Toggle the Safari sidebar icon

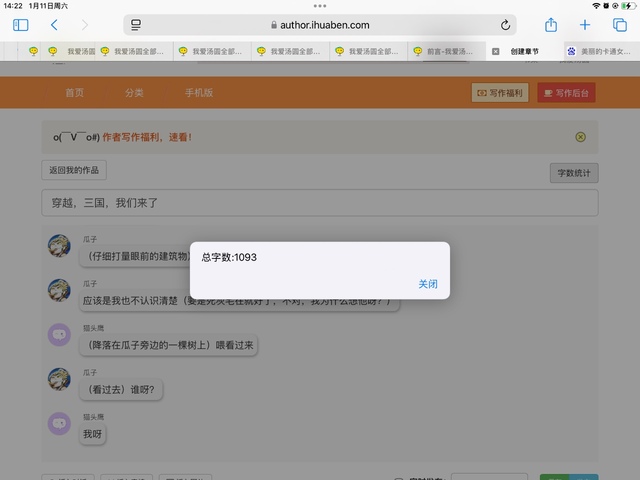point(20,25)
